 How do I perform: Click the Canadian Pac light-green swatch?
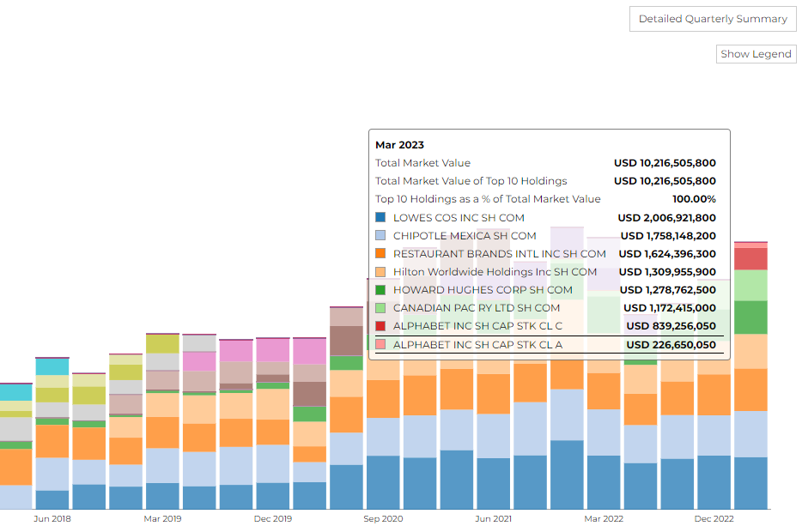point(380,308)
